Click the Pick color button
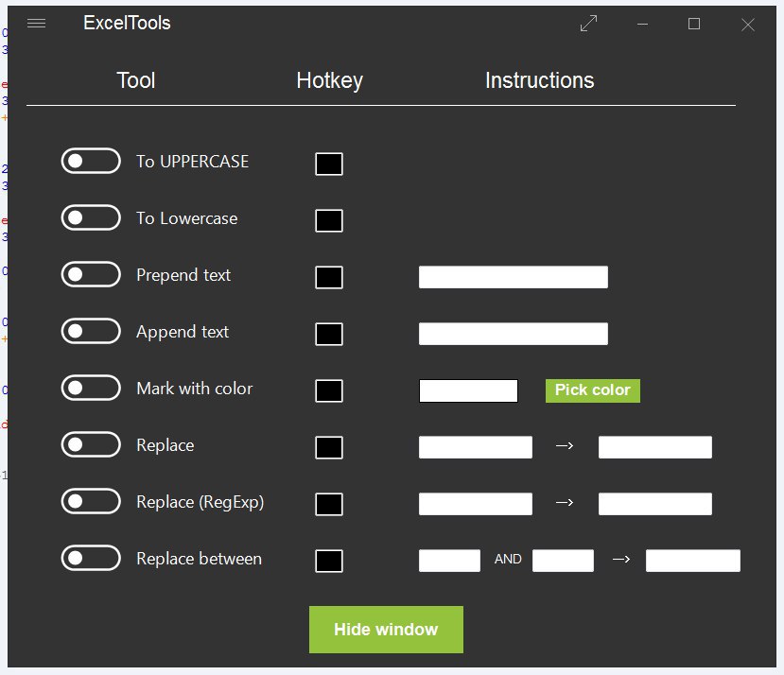This screenshot has width=784, height=675. (593, 390)
